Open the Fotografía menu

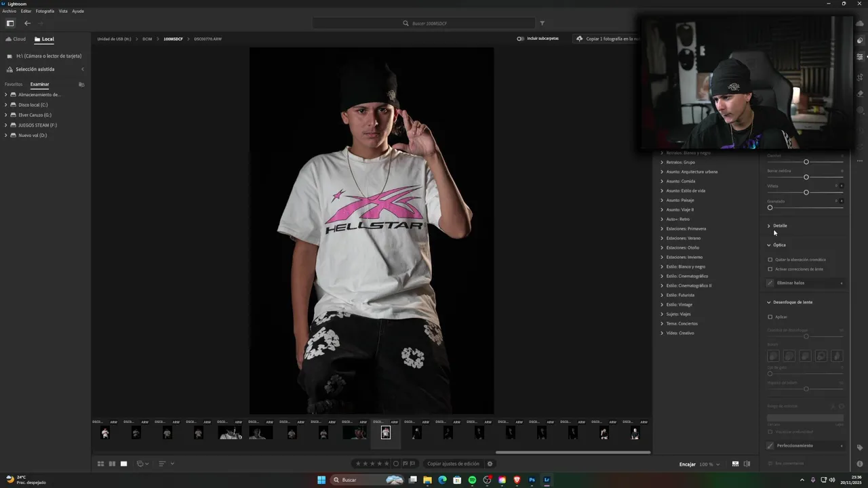click(x=45, y=11)
